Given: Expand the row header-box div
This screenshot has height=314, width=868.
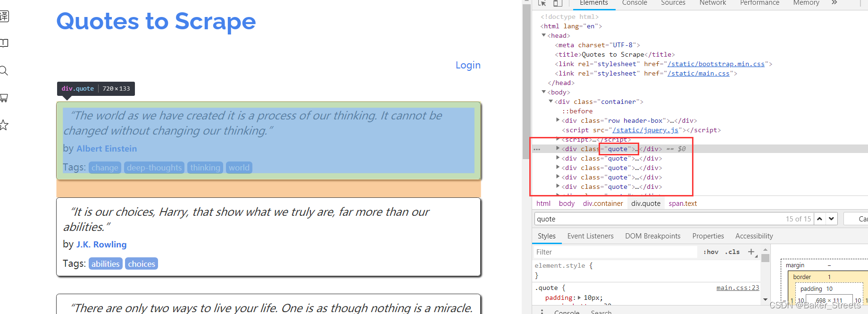Looking at the screenshot, I should [558, 120].
